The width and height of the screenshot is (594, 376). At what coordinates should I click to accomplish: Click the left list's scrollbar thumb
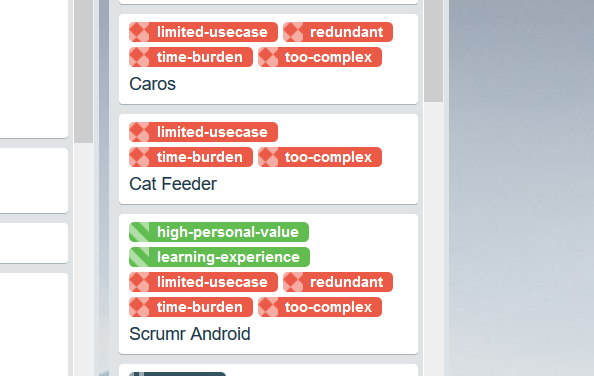tap(84, 71)
